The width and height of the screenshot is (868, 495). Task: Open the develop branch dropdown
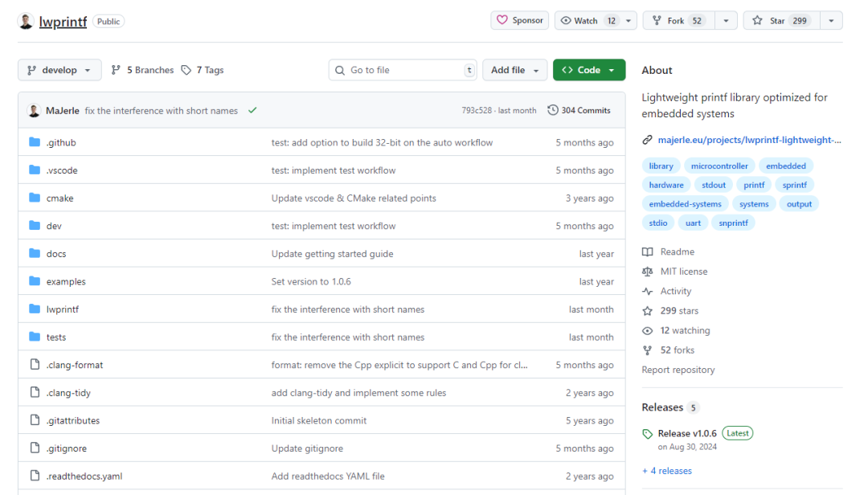[x=59, y=71]
